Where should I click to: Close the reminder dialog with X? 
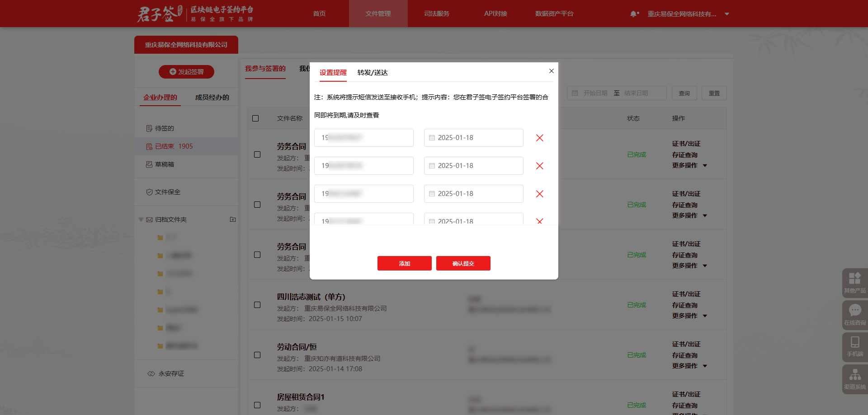pos(551,71)
